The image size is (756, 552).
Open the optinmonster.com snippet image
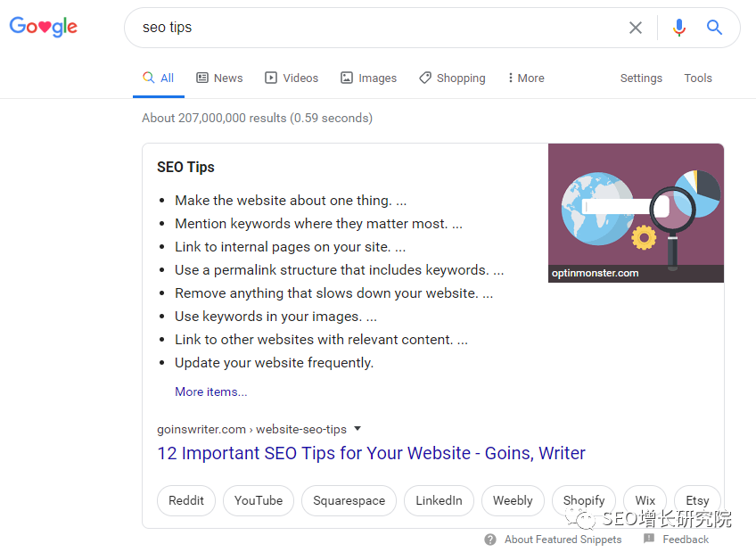pyautogui.click(x=636, y=212)
